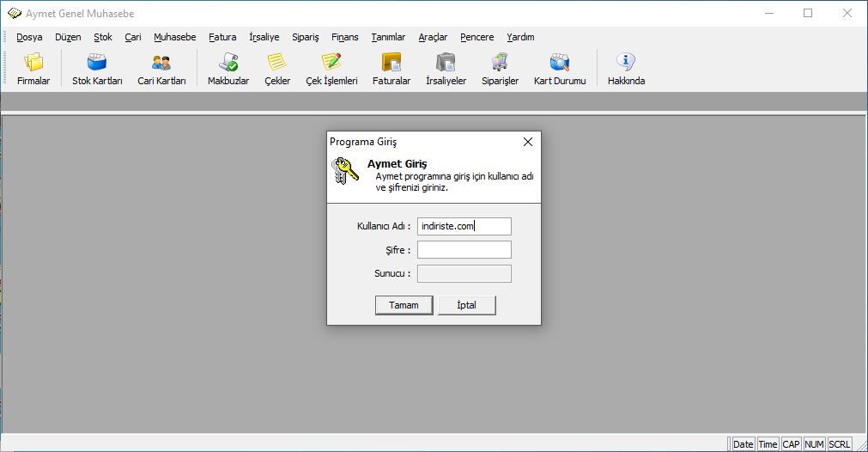
Task: Click the keys icon in login dialog
Action: [345, 171]
